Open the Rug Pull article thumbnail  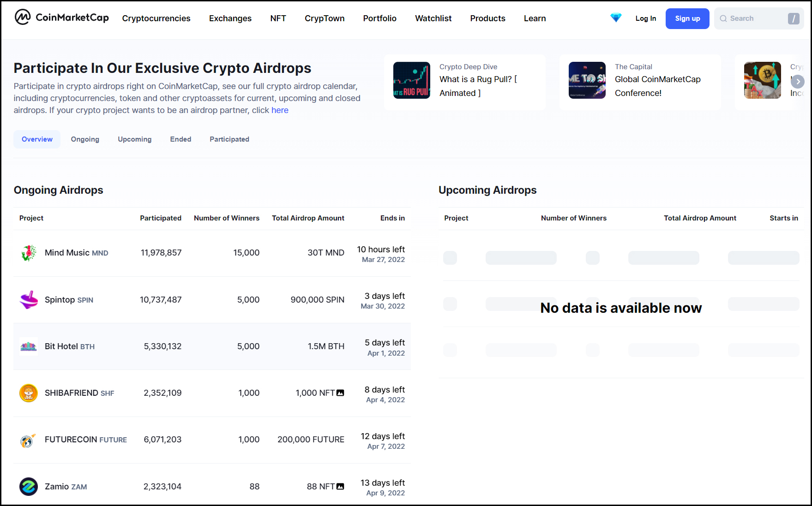click(411, 80)
